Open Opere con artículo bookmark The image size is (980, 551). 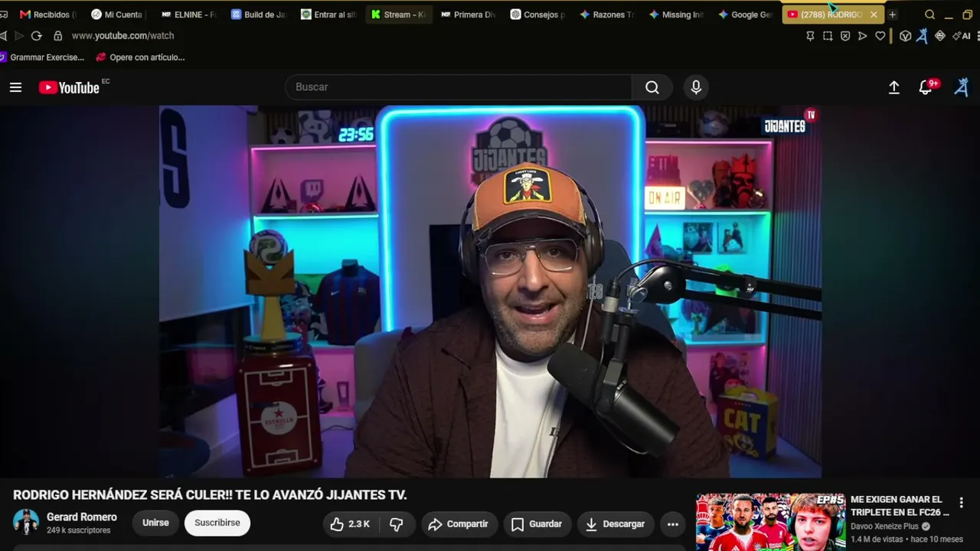click(x=141, y=57)
